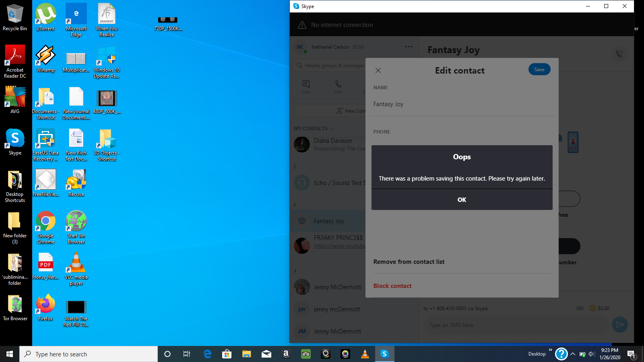Open File Explorer from the taskbar
Viewport: 644px width, 362px height.
[x=246, y=354]
